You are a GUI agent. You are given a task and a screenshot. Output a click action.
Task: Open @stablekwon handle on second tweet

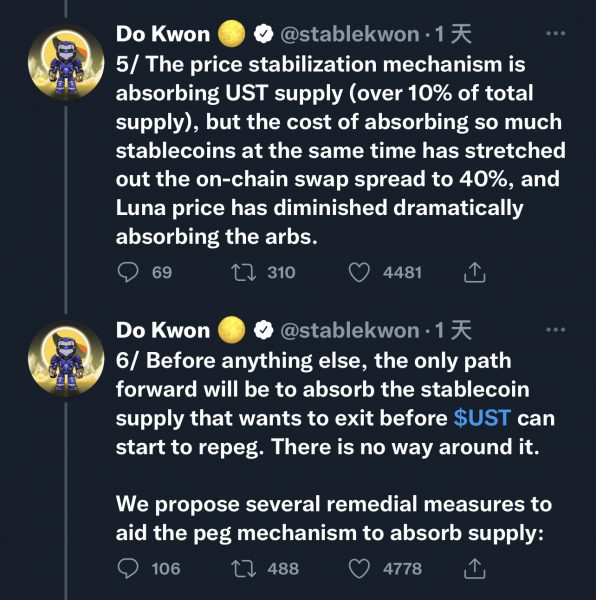click(350, 331)
